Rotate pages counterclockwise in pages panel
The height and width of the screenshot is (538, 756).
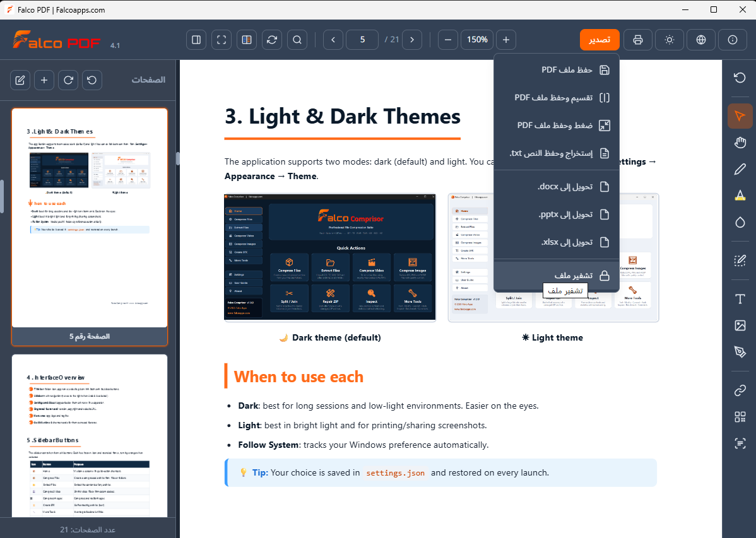pyautogui.click(x=92, y=80)
